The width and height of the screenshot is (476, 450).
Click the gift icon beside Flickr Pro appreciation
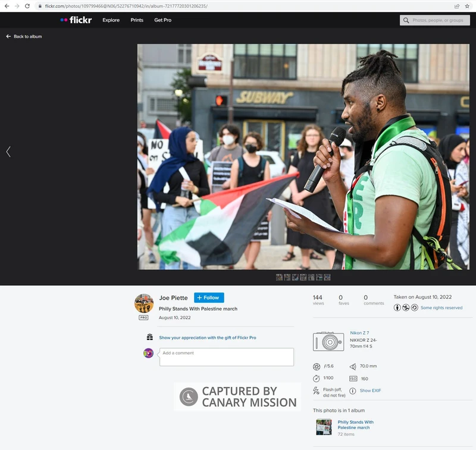point(150,337)
